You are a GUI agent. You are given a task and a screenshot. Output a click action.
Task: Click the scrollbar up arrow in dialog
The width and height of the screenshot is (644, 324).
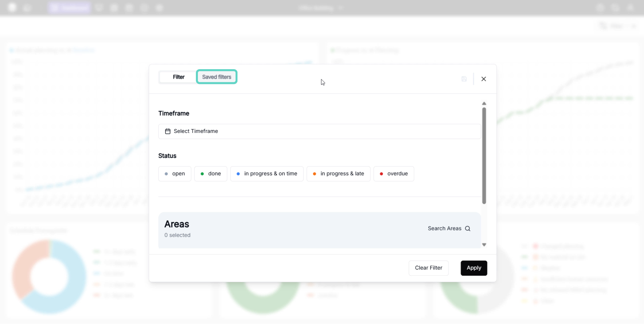pos(484,103)
